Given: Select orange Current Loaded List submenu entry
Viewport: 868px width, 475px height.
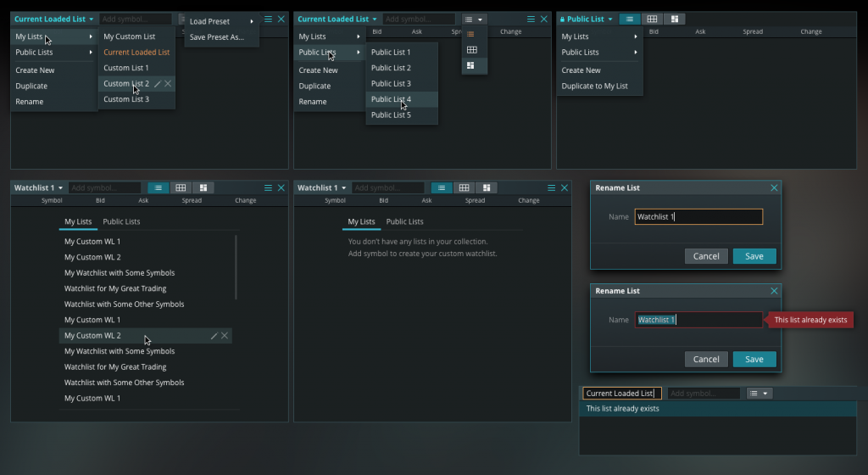Looking at the screenshot, I should (x=136, y=52).
